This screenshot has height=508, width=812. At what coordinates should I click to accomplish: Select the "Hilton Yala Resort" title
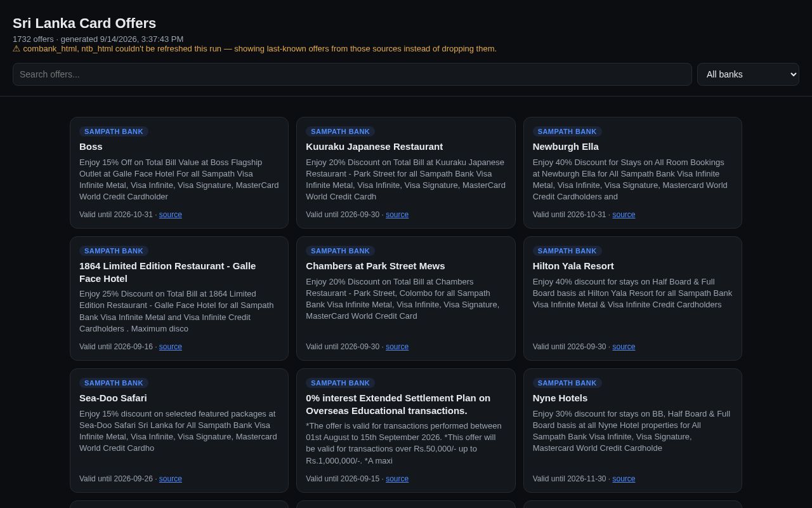(x=573, y=266)
